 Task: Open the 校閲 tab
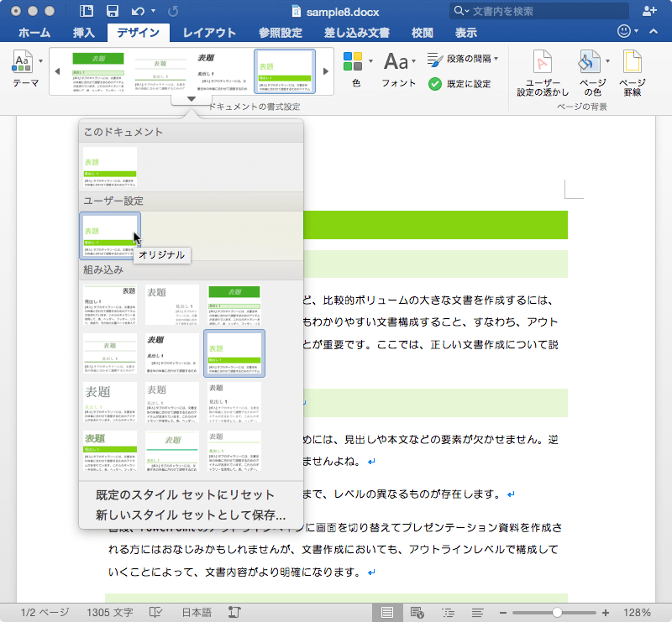(423, 33)
